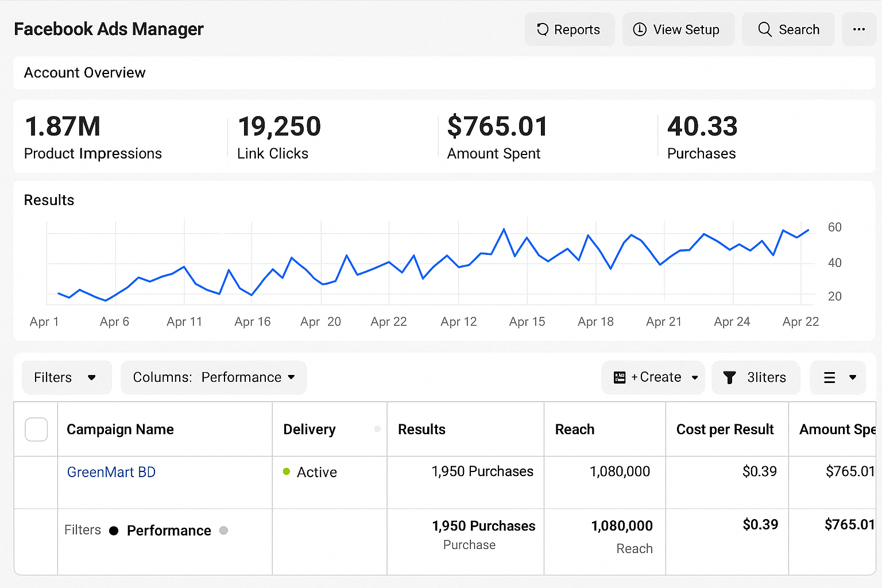Click the Active delivery status text

coord(317,472)
